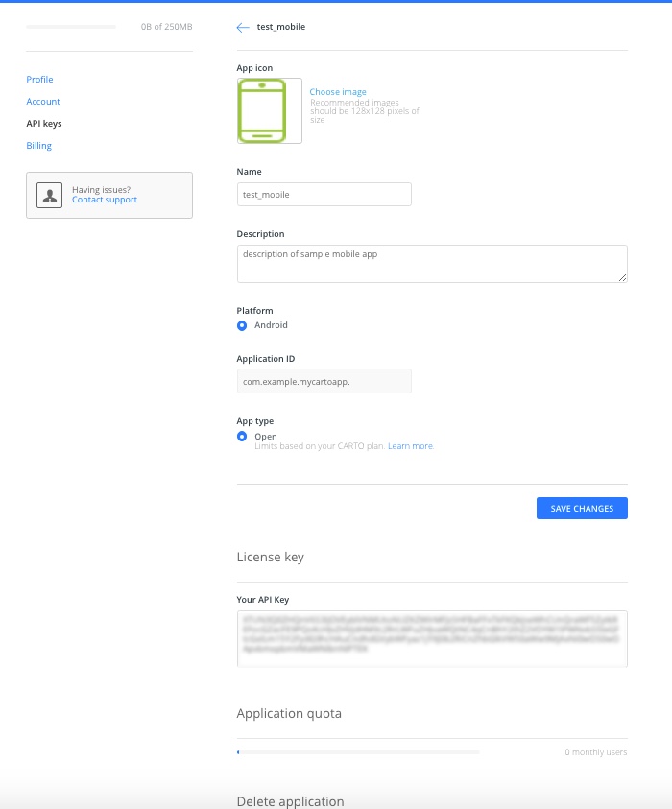
Task: Click the Learn more link about plan limits
Action: click(410, 445)
